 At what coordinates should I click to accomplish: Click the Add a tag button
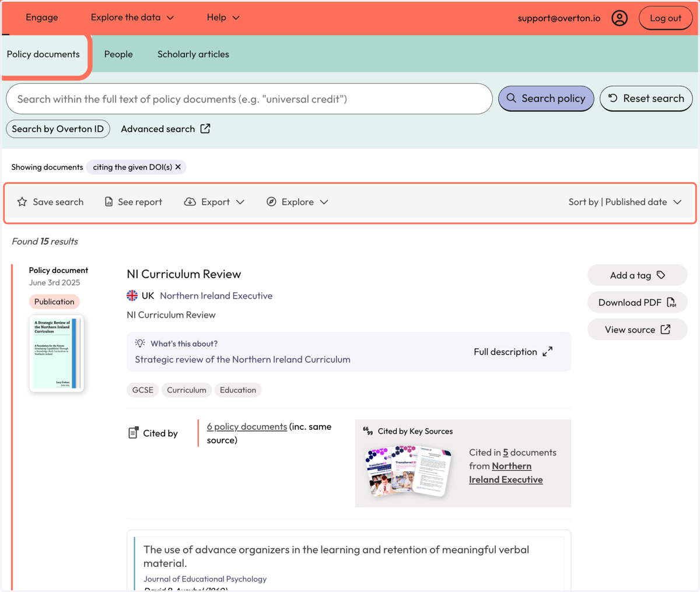[x=638, y=275]
